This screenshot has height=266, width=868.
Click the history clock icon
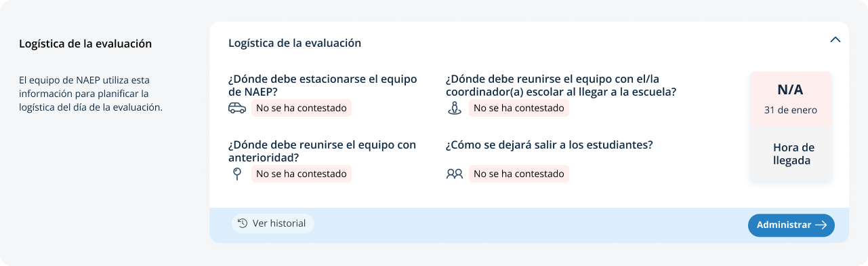(243, 223)
